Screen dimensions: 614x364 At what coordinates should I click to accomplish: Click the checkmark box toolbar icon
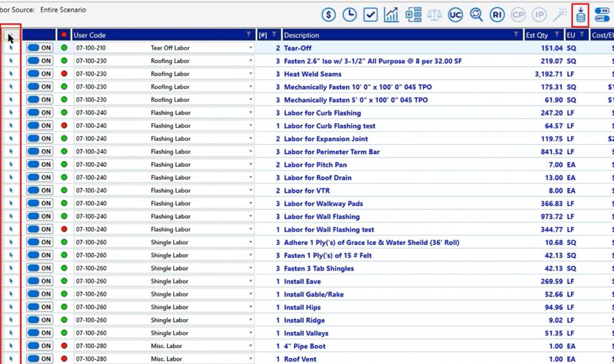tap(370, 15)
